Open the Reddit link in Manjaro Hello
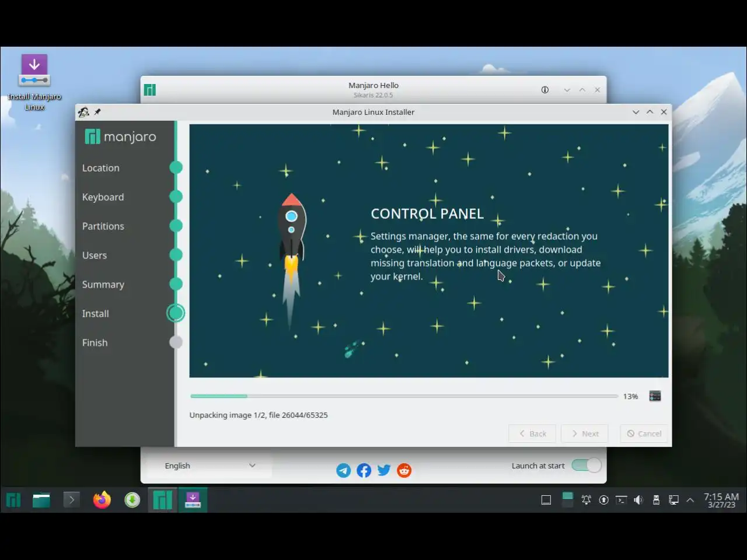 404,470
